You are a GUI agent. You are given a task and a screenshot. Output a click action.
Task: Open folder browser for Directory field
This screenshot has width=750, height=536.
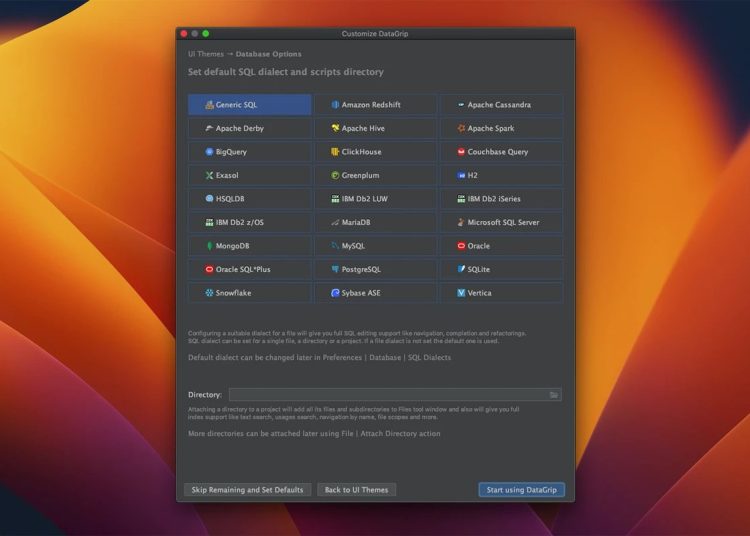(554, 395)
